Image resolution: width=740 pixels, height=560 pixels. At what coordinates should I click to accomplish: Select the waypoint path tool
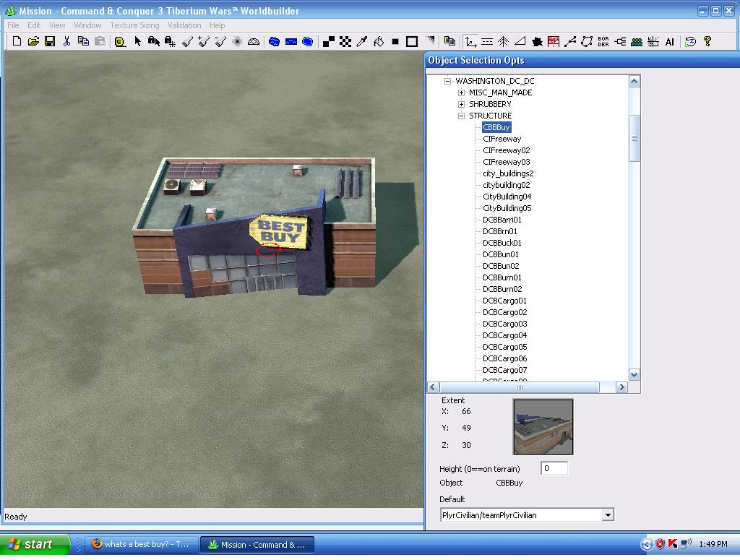tap(570, 41)
